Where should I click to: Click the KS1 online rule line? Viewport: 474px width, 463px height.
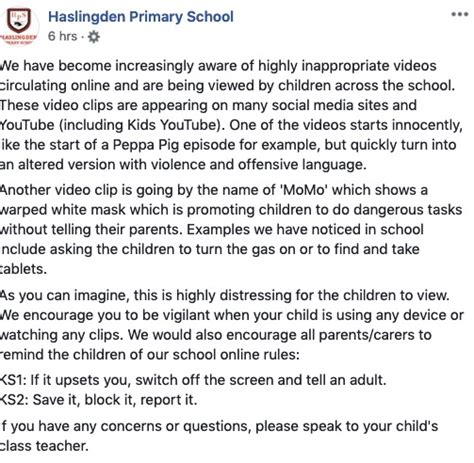coord(193,380)
